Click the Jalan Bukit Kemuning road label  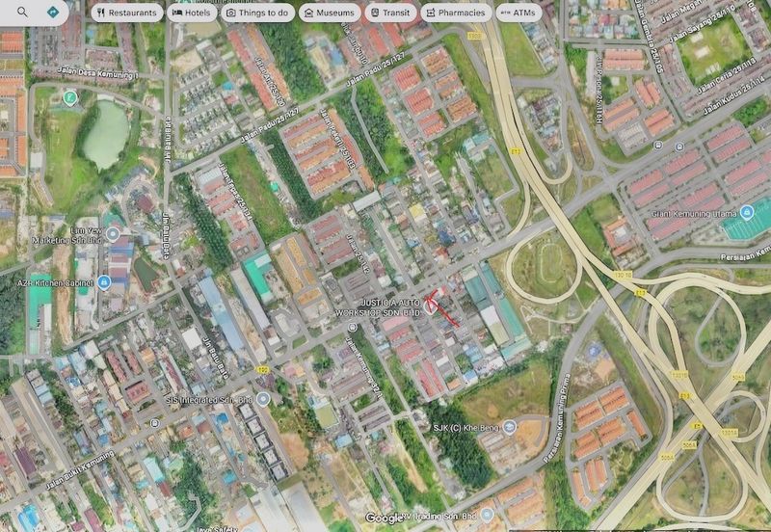pos(80,470)
